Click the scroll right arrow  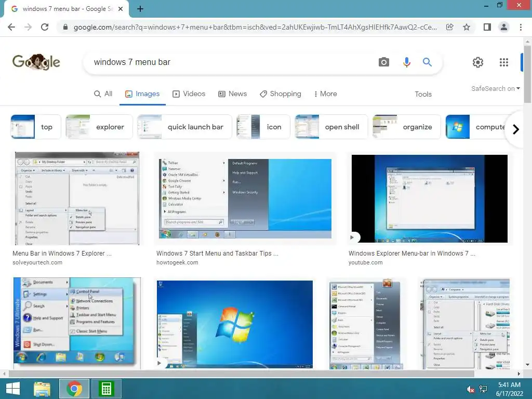[x=519, y=374]
